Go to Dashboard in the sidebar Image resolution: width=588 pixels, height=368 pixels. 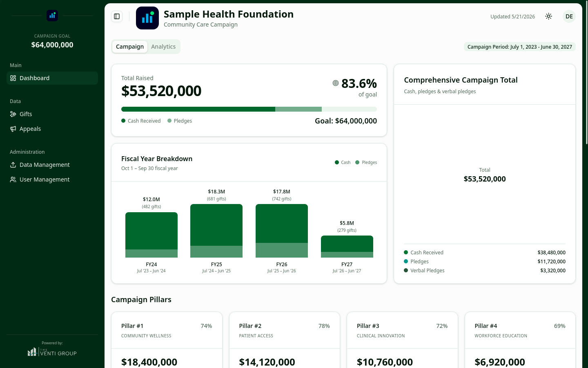coord(52,78)
